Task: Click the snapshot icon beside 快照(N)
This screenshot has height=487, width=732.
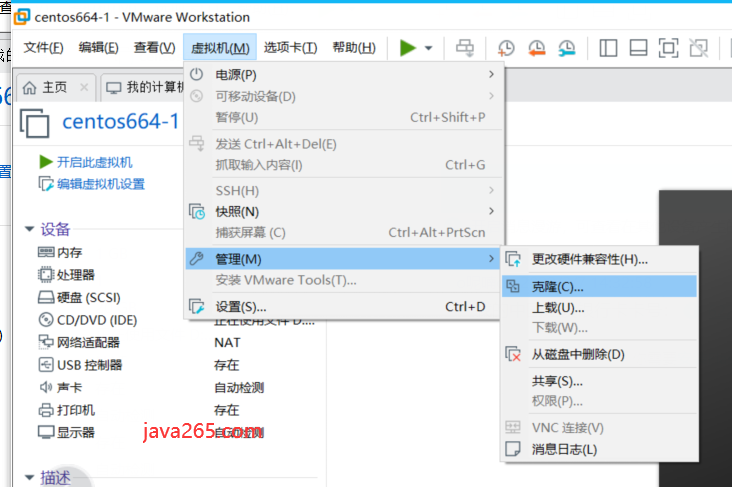Action: pos(197,212)
